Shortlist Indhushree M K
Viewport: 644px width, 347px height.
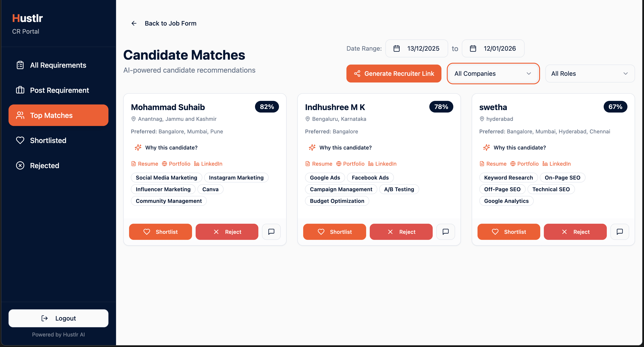click(x=334, y=232)
